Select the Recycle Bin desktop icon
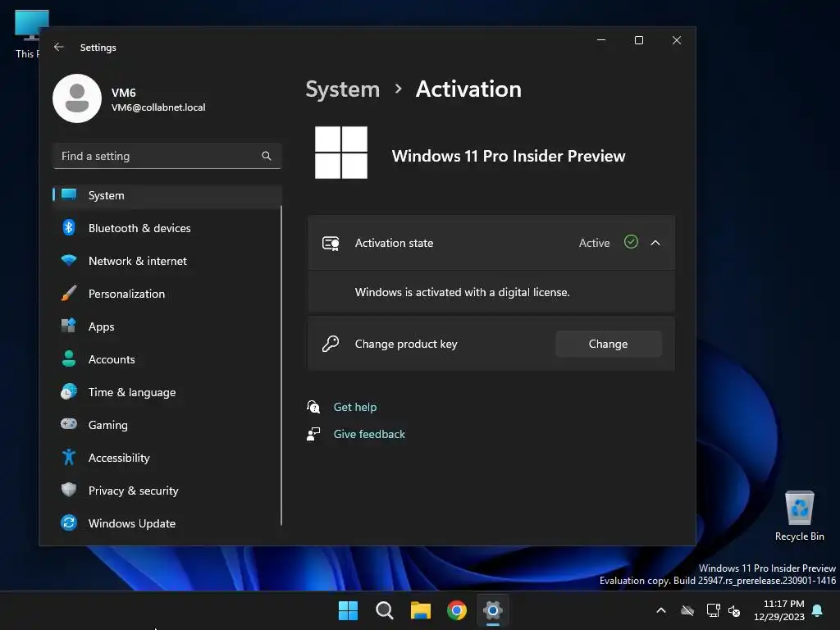840x630 pixels. [799, 516]
